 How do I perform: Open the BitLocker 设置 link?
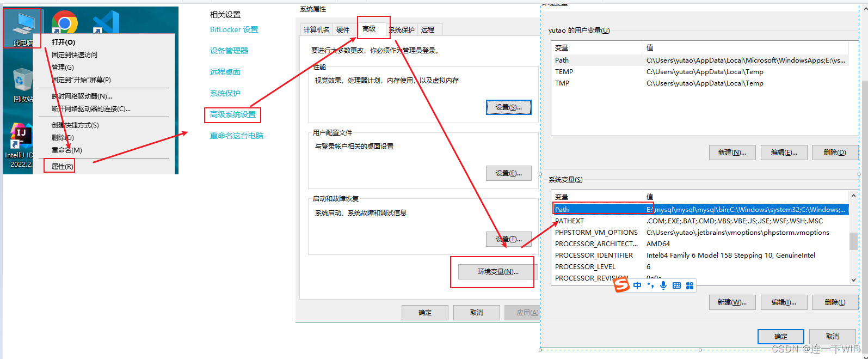coord(234,29)
